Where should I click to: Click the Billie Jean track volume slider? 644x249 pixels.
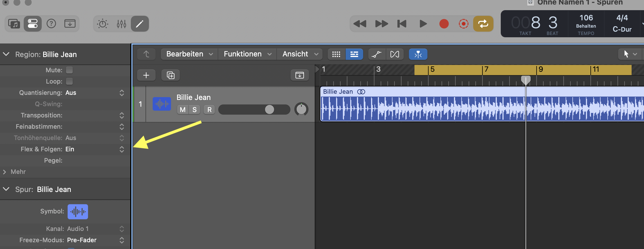pos(254,110)
